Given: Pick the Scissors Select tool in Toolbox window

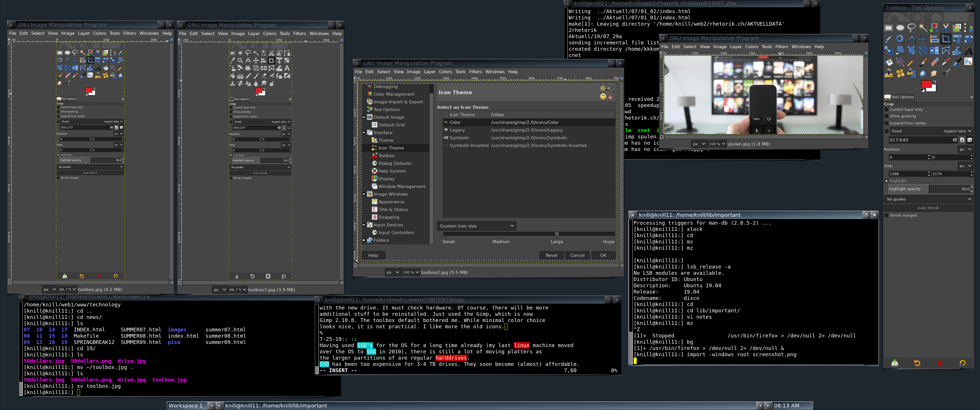Looking at the screenshot, I should coord(946,28).
